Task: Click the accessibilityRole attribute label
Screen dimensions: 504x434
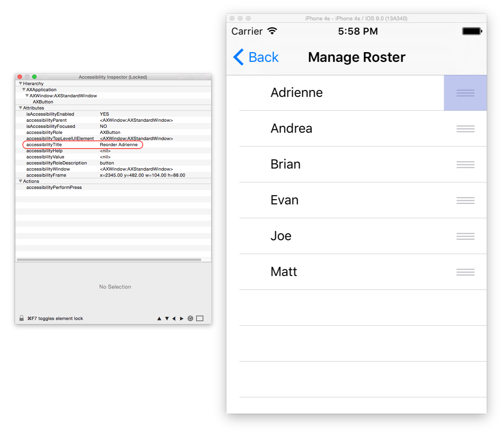Action: (x=44, y=132)
